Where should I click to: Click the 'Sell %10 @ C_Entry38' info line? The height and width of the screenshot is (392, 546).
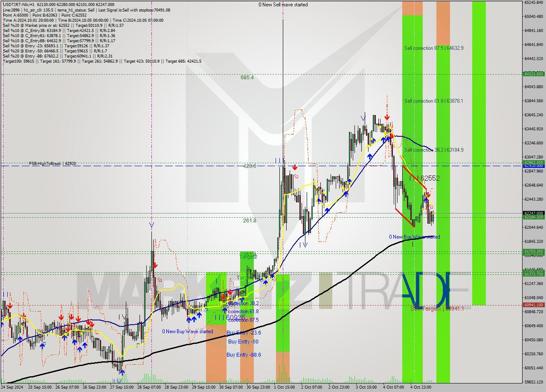click(59, 30)
